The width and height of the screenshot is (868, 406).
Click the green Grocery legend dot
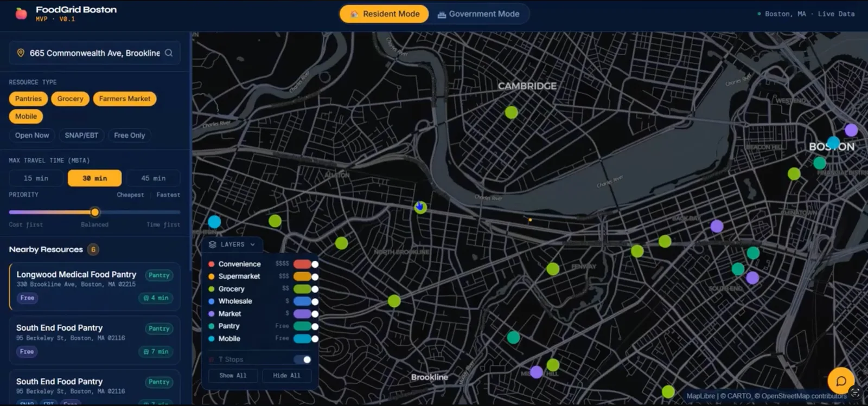212,289
